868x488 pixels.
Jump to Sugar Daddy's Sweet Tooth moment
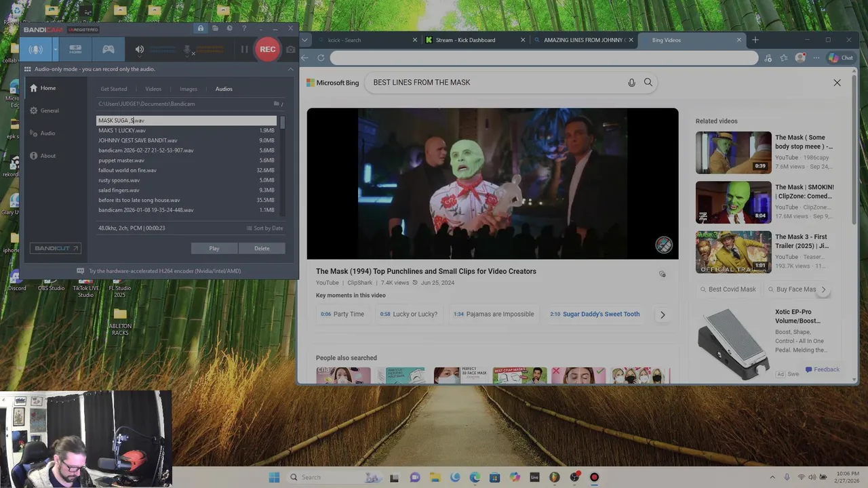click(x=595, y=314)
